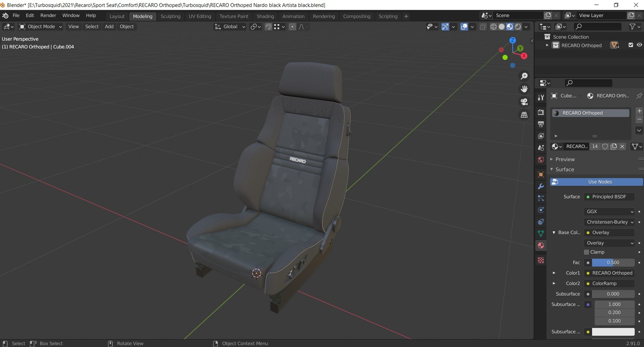Switch to the Shading workspace tab
The height and width of the screenshot is (347, 644).
point(265,16)
